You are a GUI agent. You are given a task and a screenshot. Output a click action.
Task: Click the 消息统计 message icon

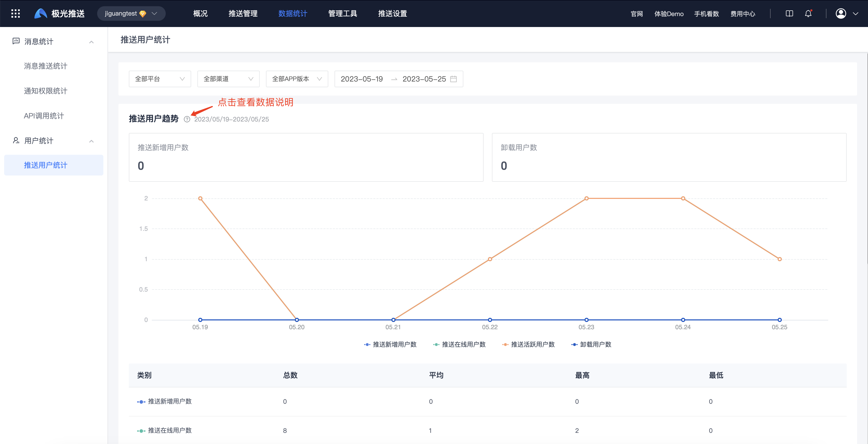pyautogui.click(x=16, y=41)
